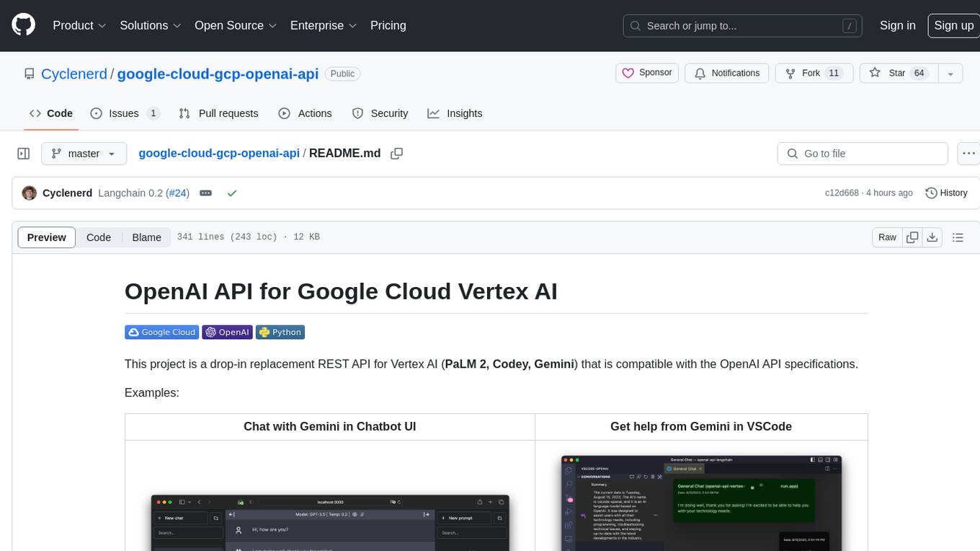Copy the file path icon

tap(396, 154)
